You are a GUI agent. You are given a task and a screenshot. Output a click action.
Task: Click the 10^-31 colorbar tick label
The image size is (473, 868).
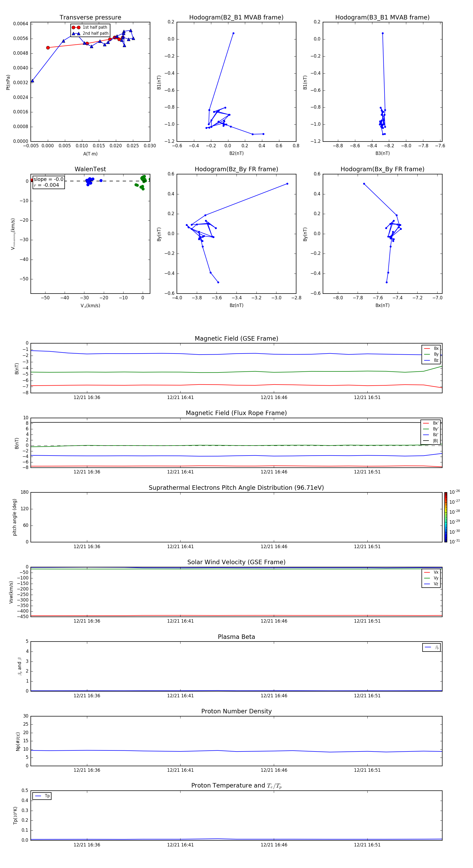[455, 542]
